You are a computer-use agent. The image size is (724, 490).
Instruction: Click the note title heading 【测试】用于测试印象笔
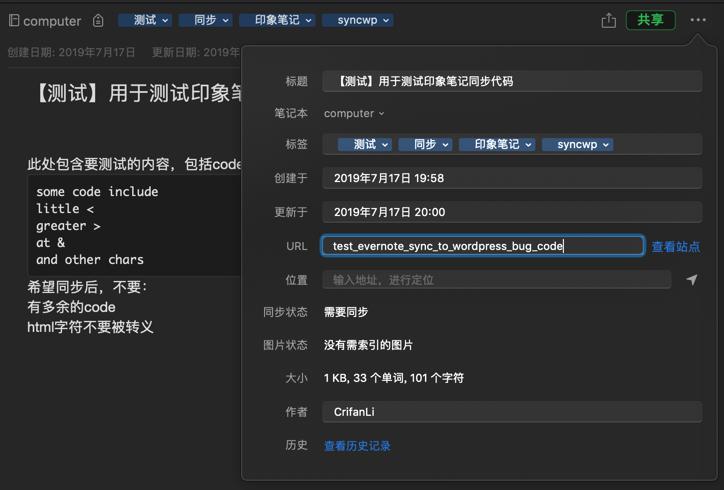point(139,93)
